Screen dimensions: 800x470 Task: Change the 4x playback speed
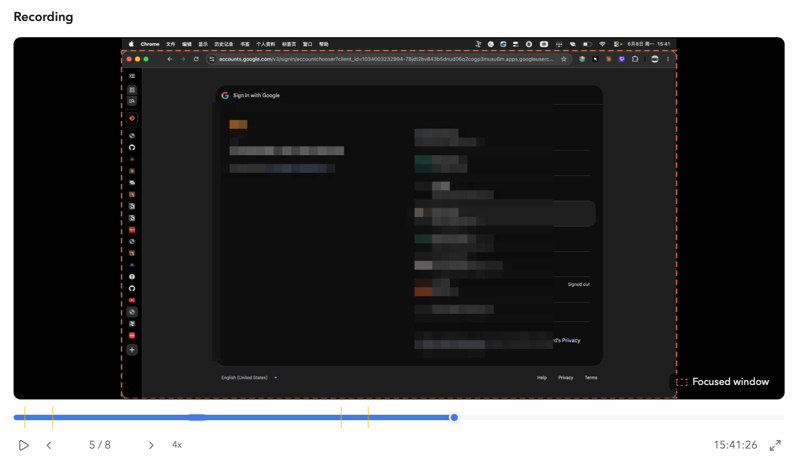(x=177, y=445)
